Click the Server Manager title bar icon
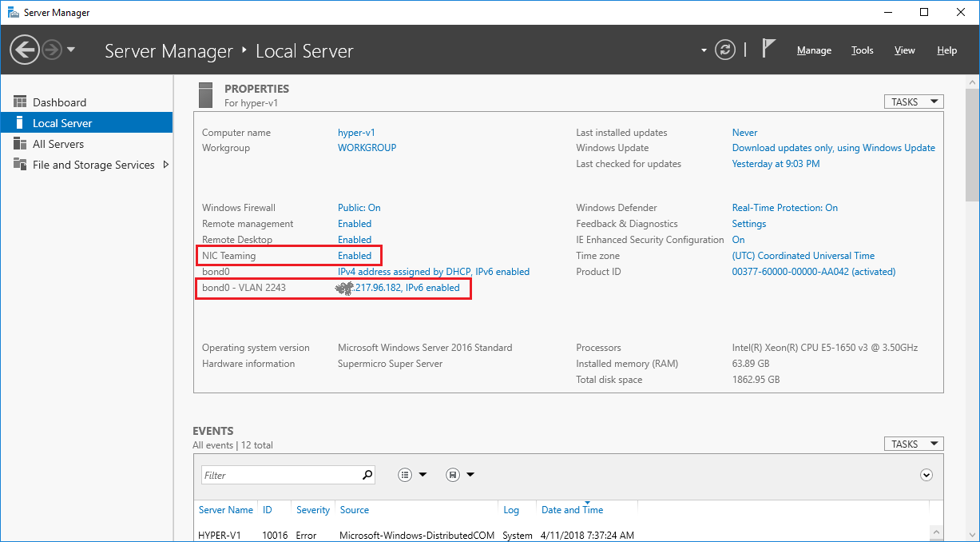Image resolution: width=980 pixels, height=542 pixels. point(14,12)
